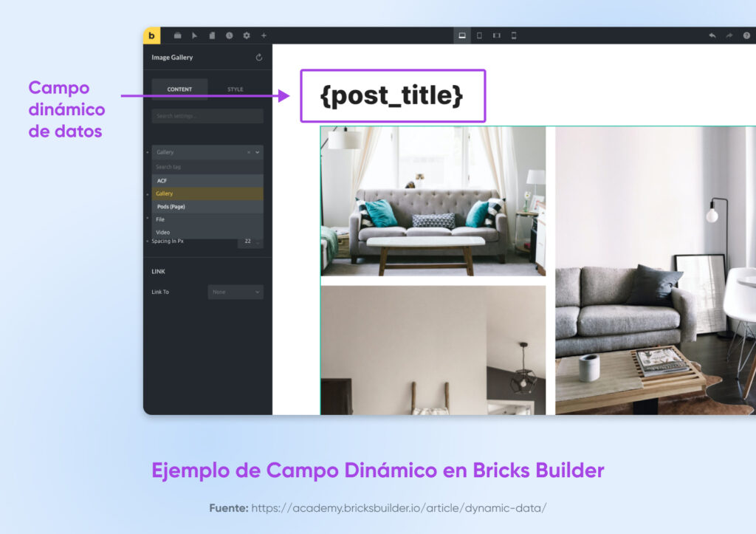Add a new element with the plus icon
Screen dimensions: 756x534
click(x=264, y=35)
